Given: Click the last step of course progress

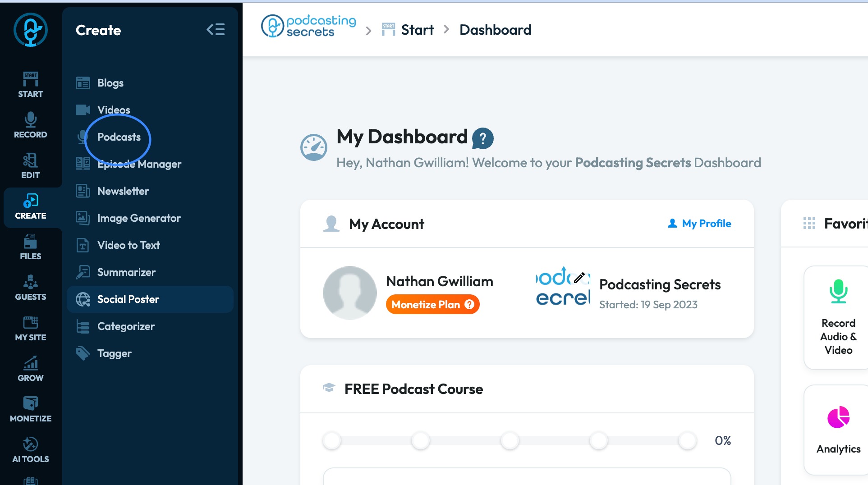Looking at the screenshot, I should pyautogui.click(x=688, y=440).
